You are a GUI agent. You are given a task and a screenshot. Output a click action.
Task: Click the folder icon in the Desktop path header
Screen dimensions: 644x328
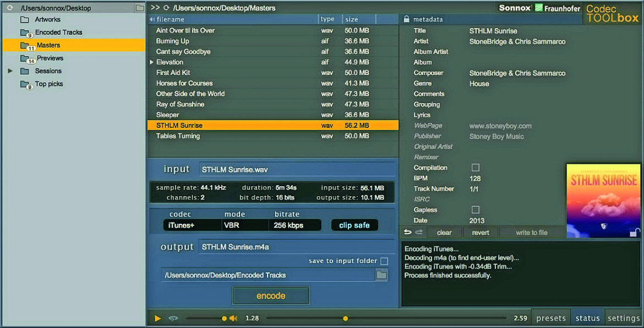tap(140, 8)
